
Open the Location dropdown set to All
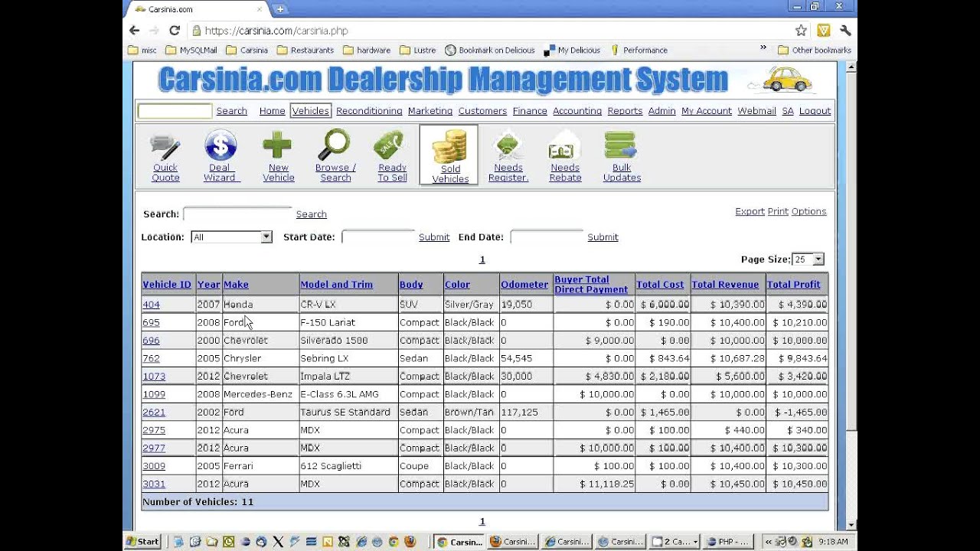click(x=231, y=237)
